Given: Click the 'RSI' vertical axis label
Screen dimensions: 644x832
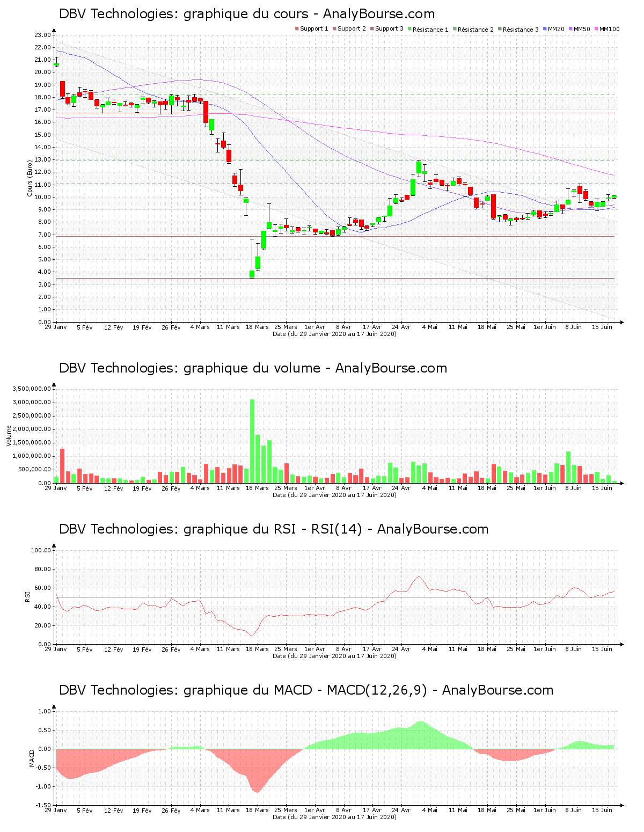Looking at the screenshot, I should click(x=27, y=596).
